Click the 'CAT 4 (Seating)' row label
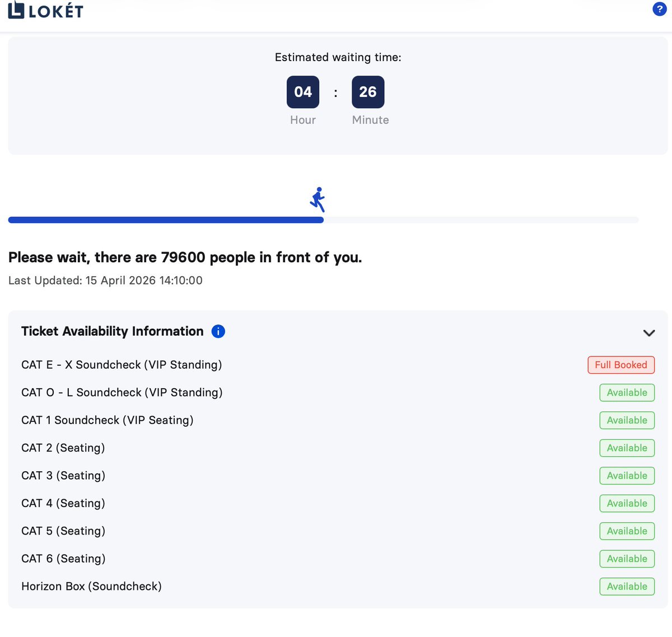 point(63,503)
